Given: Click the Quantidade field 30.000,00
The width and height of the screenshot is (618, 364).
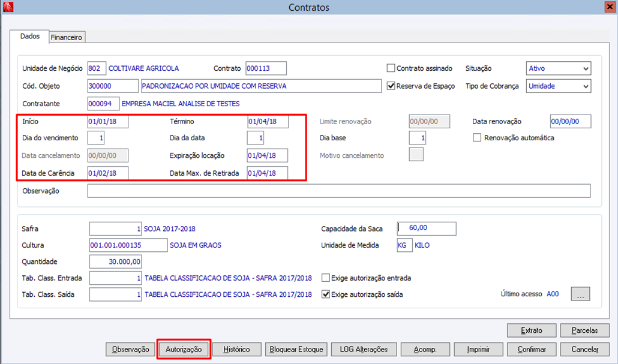Looking at the screenshot, I should tap(115, 261).
